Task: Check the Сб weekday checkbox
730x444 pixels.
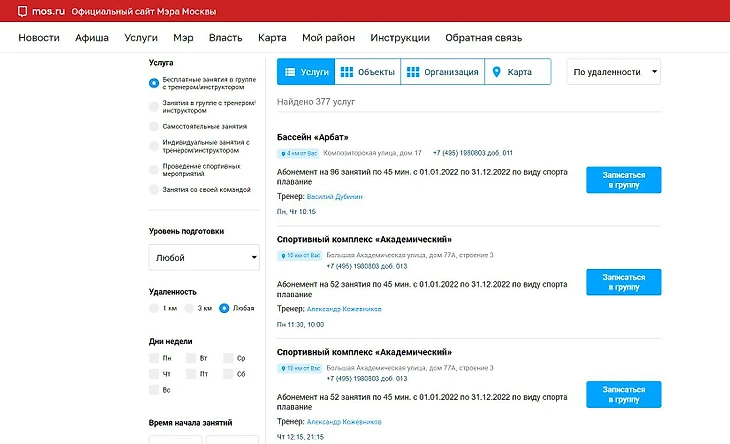Action: click(228, 374)
